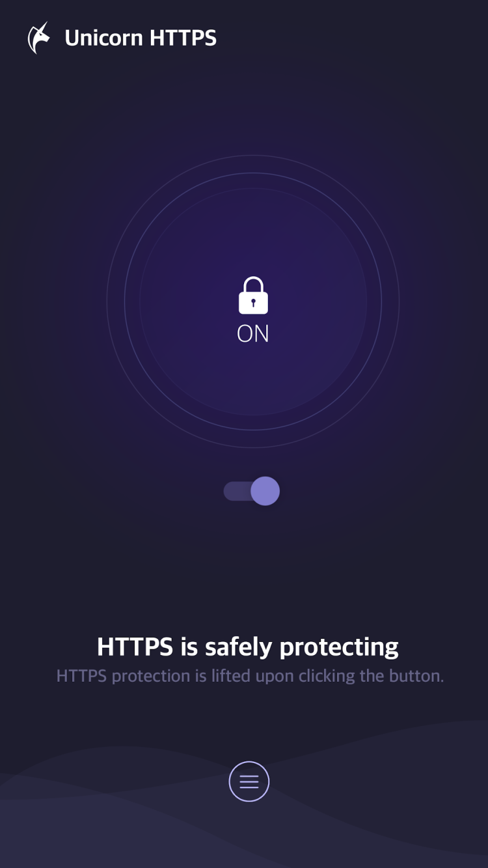Click the purple toggle knob
This screenshot has width=488, height=868.
pos(265,491)
